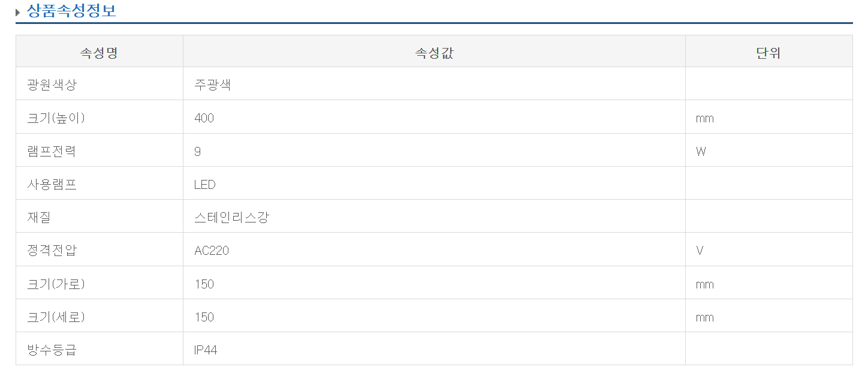Select the 150 value in 크기(가로) row
The height and width of the screenshot is (382, 868).
click(x=204, y=284)
